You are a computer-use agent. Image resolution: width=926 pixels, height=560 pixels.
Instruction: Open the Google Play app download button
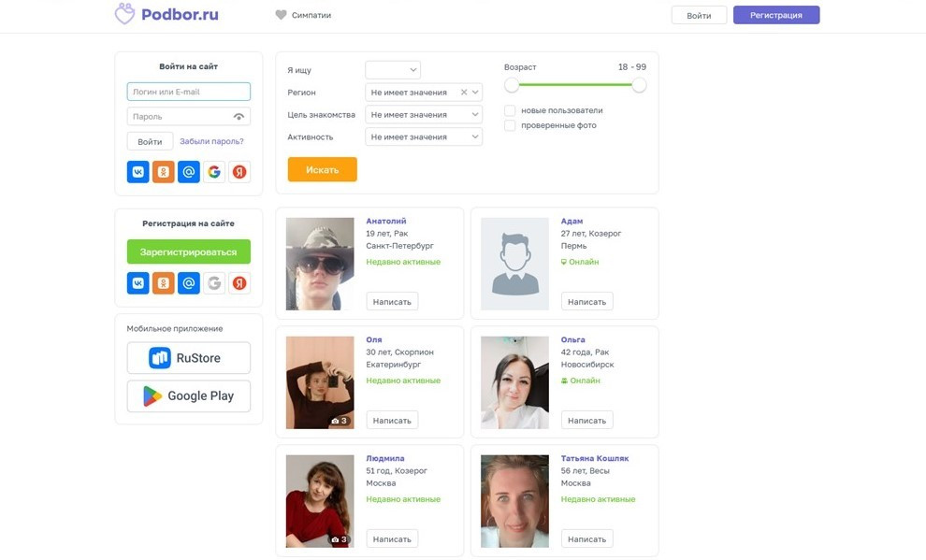point(188,396)
